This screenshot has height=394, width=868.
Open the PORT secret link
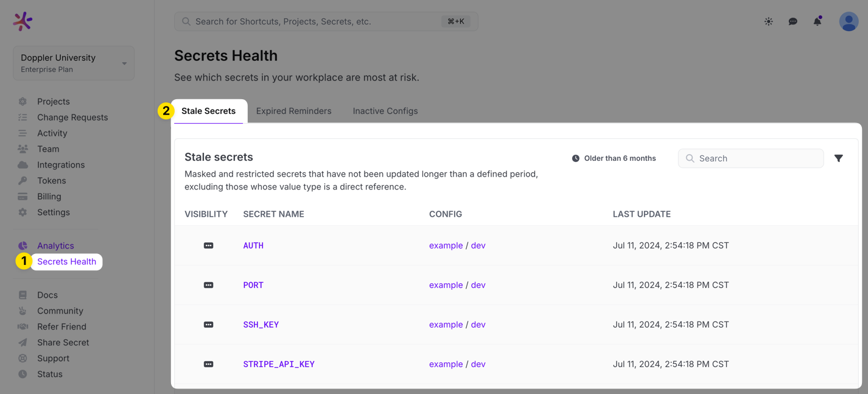(253, 285)
